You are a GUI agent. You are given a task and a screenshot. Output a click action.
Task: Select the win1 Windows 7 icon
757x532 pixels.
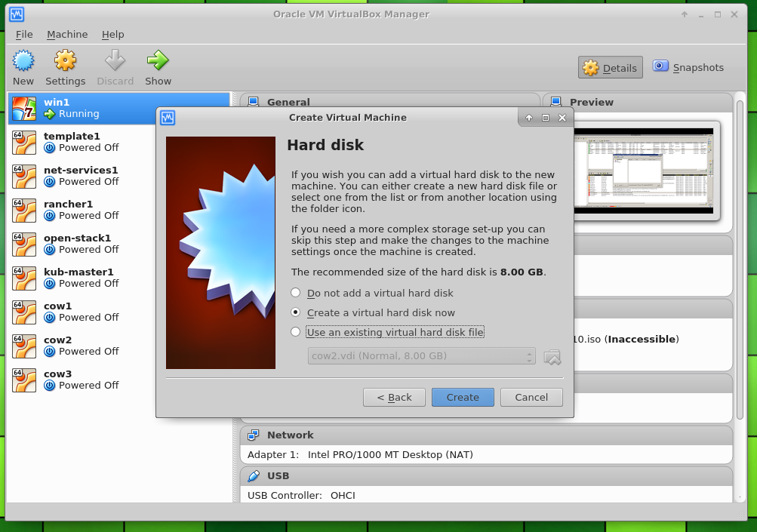click(x=24, y=108)
